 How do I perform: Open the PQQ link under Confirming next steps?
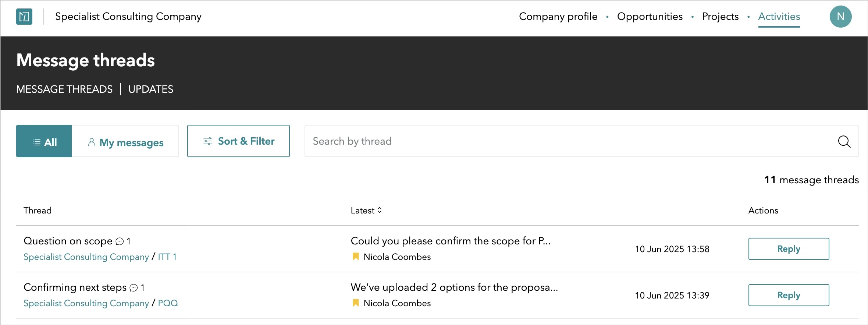168,303
